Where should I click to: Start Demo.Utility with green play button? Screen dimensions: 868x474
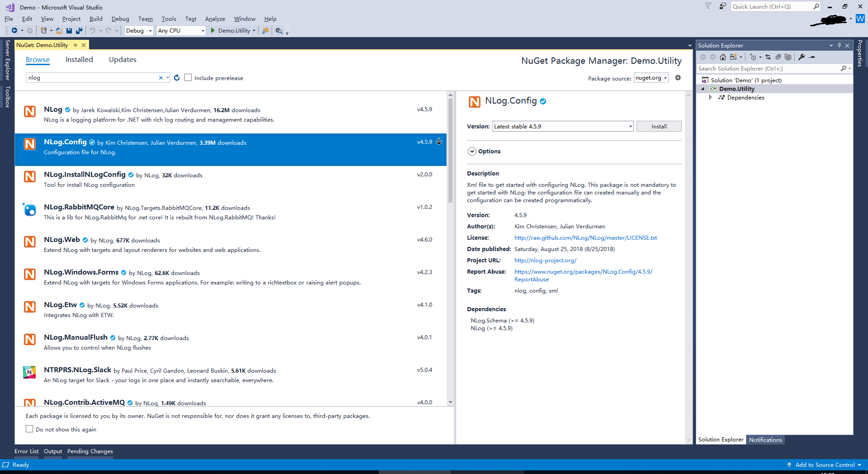(213, 31)
